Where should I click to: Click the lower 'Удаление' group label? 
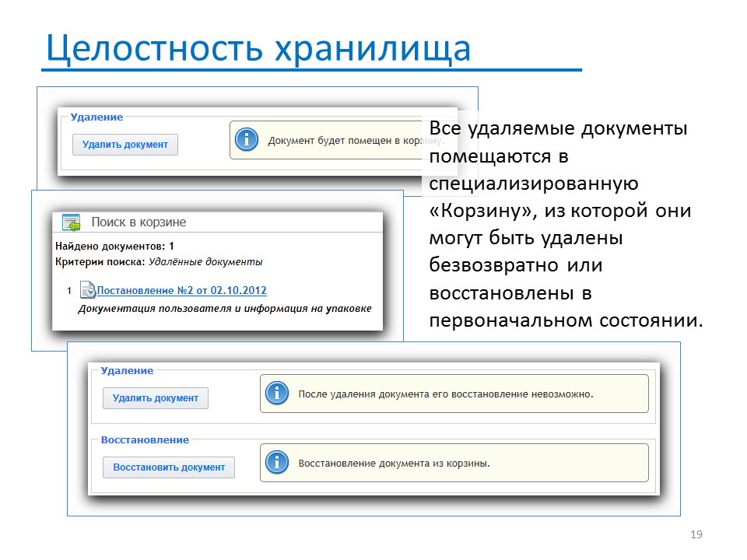[127, 371]
